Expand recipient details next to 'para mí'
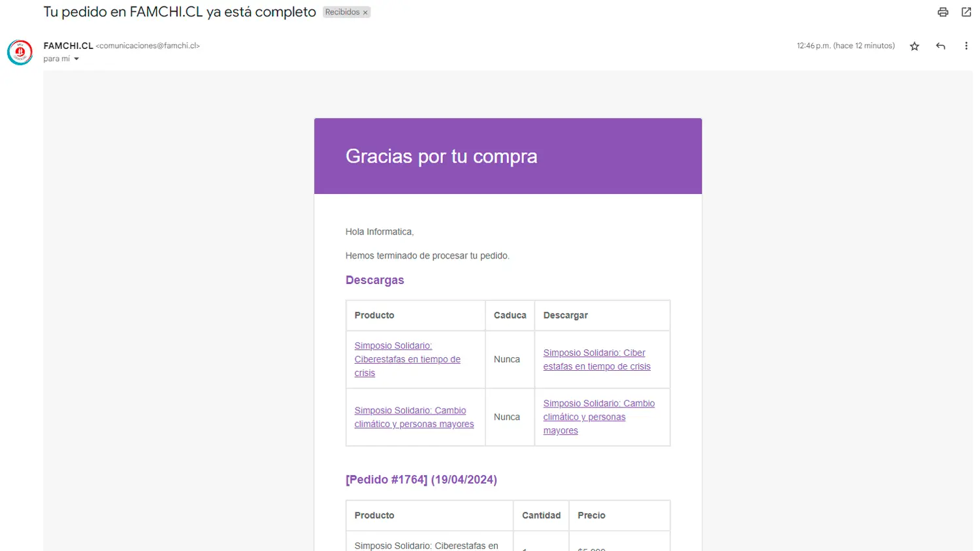The height and width of the screenshot is (551, 980). [76, 59]
